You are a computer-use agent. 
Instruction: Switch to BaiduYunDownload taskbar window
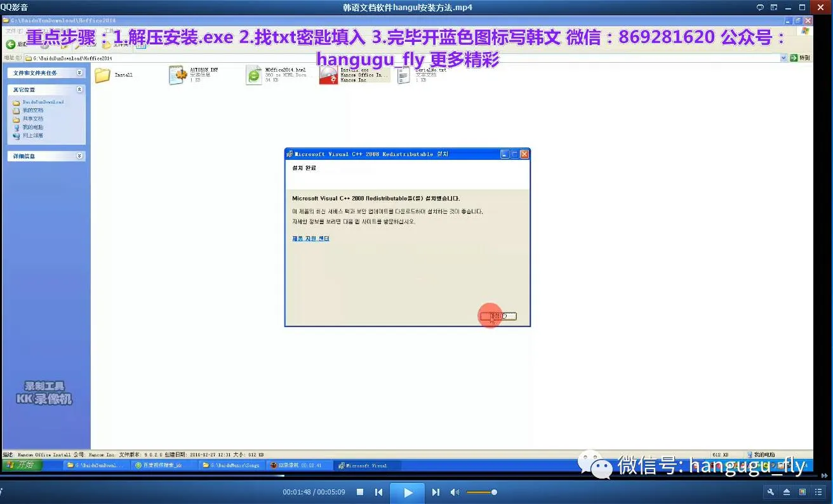pos(97,465)
